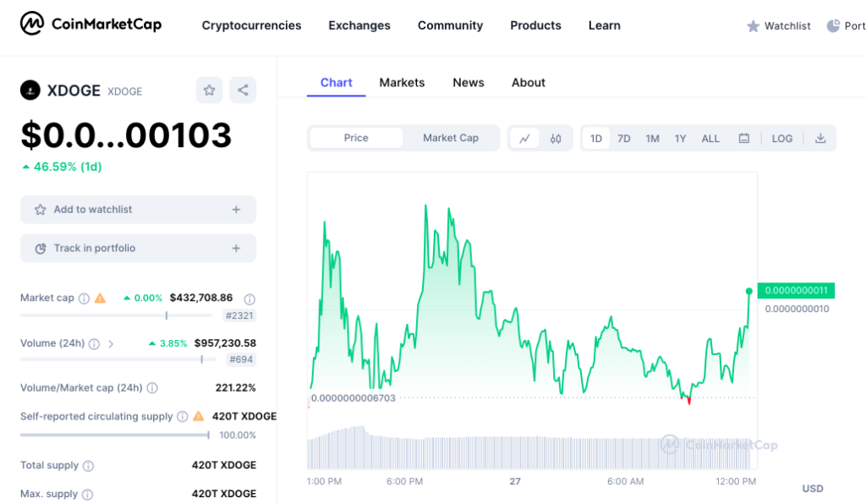Open the Cryptocurrencies menu

point(251,25)
